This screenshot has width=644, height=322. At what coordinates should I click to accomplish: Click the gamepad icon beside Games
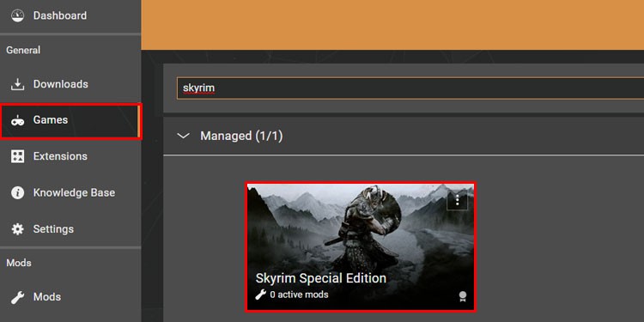18,121
